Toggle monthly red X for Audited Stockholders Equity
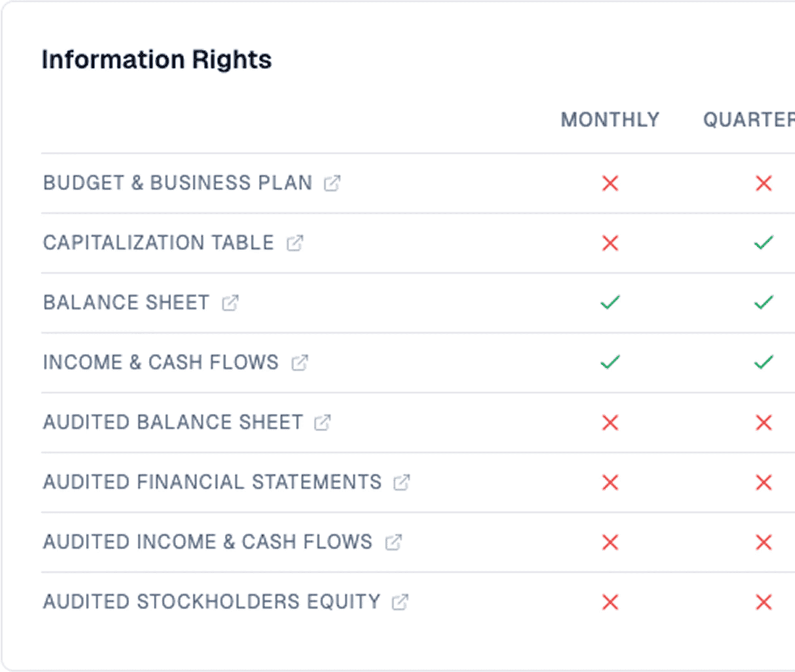Viewport: 795px width, 672px height. [x=610, y=602]
